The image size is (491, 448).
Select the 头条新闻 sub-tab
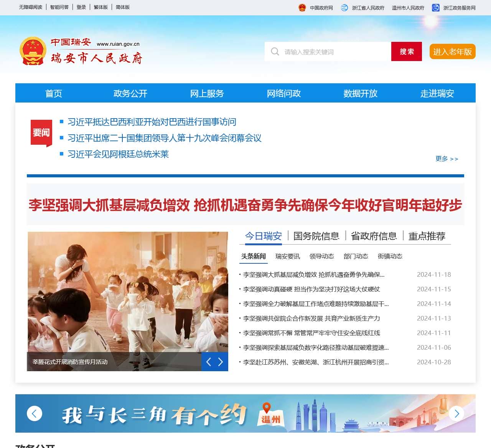tap(254, 256)
